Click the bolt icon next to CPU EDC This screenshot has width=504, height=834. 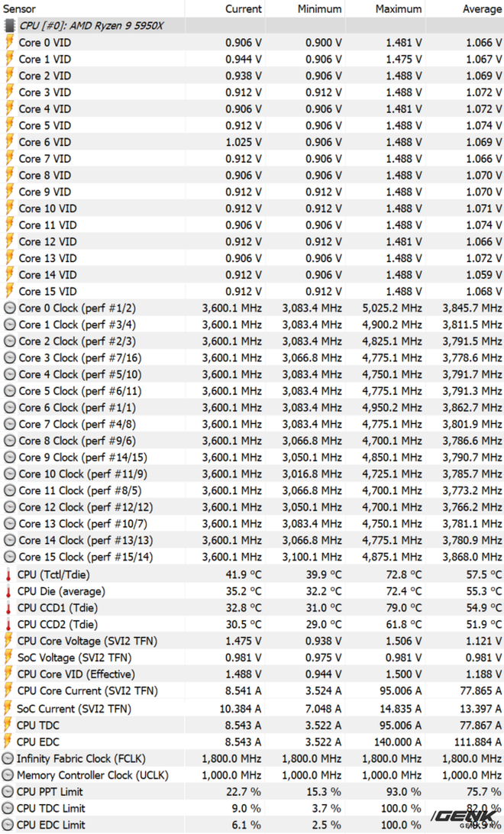tap(10, 742)
